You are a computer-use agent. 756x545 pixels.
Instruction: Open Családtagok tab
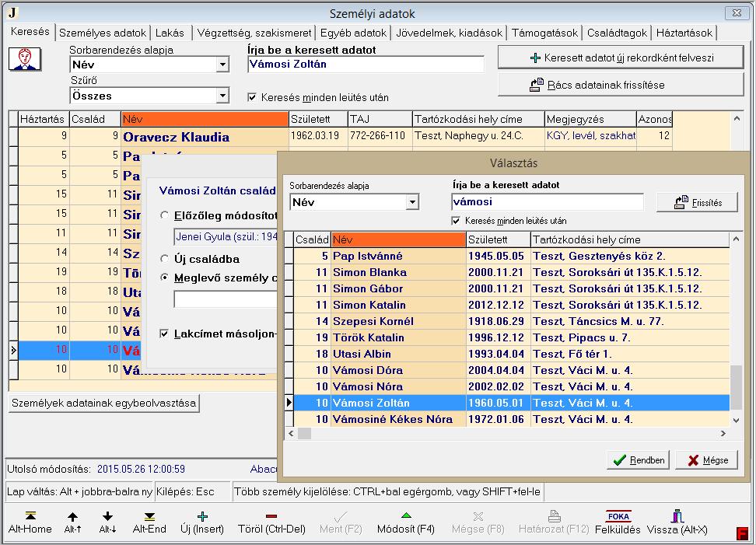click(x=617, y=33)
